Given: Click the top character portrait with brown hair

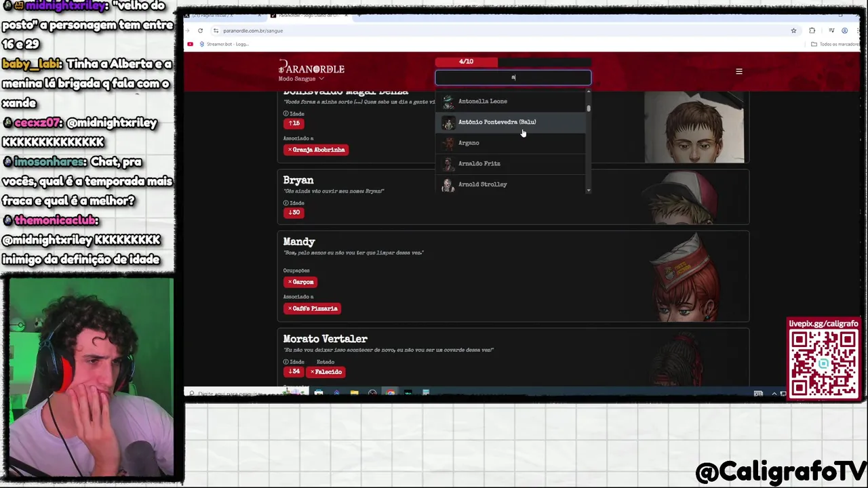Looking at the screenshot, I should coord(695,127).
